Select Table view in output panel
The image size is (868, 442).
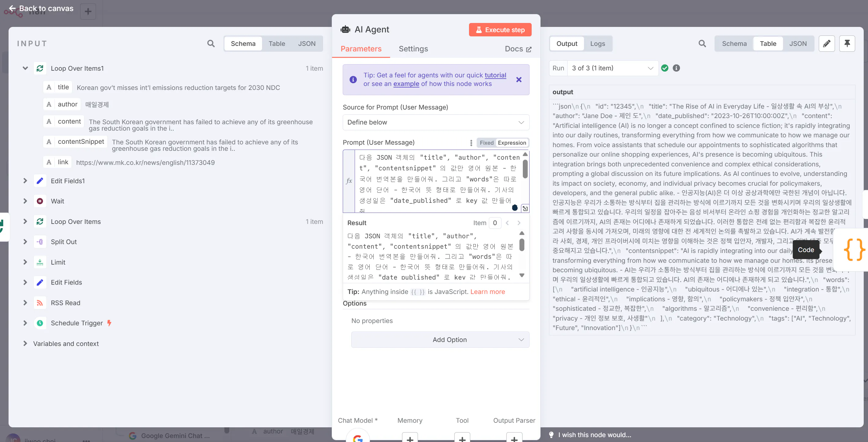click(768, 43)
